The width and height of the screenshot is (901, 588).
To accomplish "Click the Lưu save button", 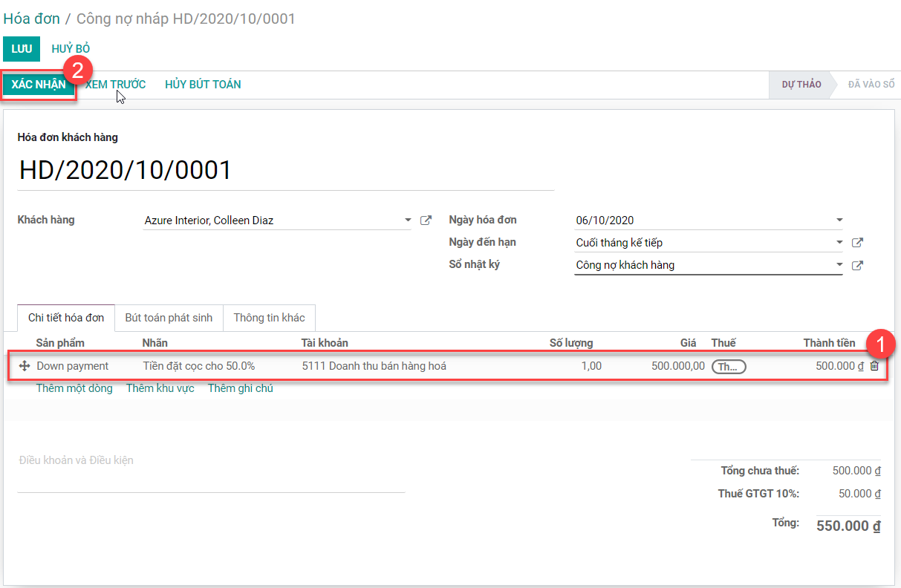I will point(22,49).
